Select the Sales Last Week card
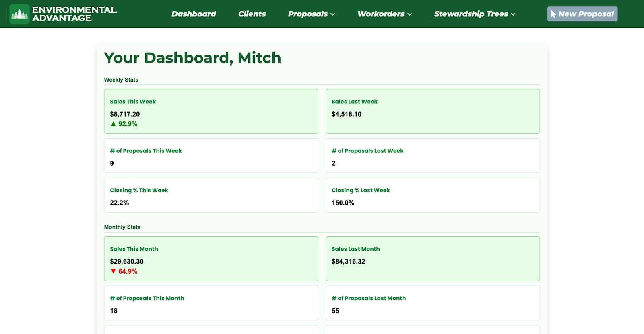Image resolution: width=644 pixels, height=334 pixels. coord(432,111)
